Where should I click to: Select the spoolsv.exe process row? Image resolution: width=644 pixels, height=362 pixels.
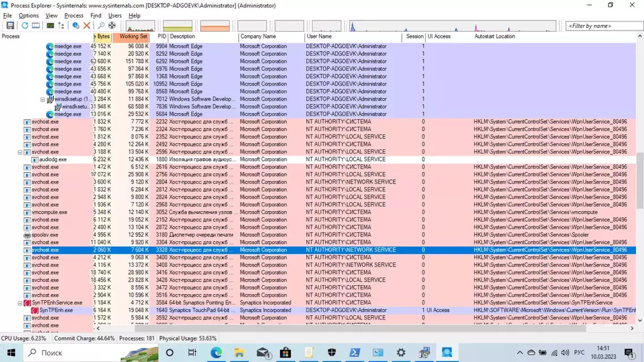[x=318, y=235]
